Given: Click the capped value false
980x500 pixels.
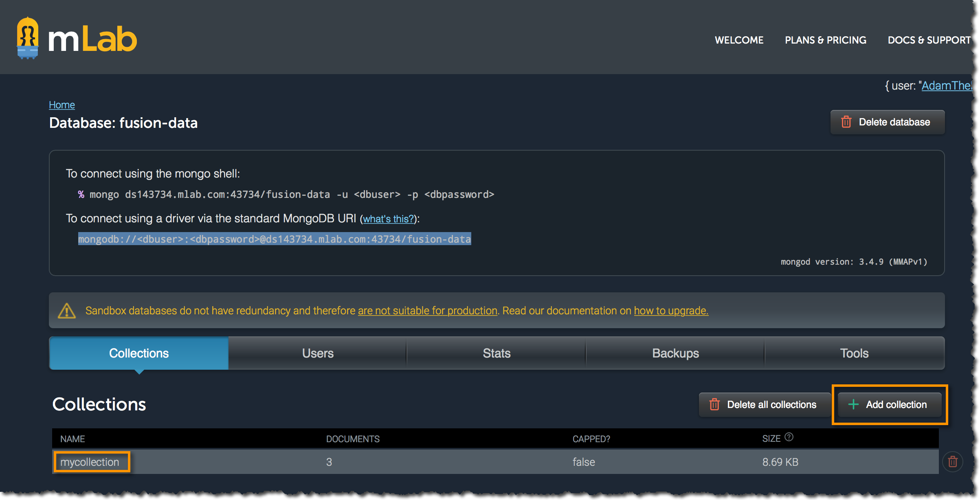Looking at the screenshot, I should pos(584,462).
